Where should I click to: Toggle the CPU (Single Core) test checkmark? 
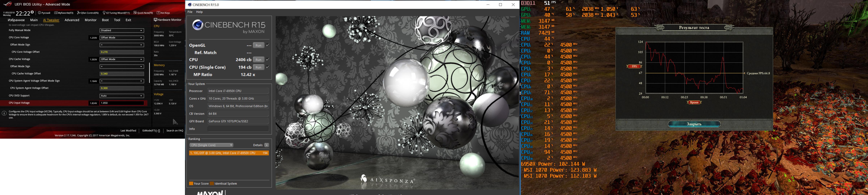tap(268, 67)
